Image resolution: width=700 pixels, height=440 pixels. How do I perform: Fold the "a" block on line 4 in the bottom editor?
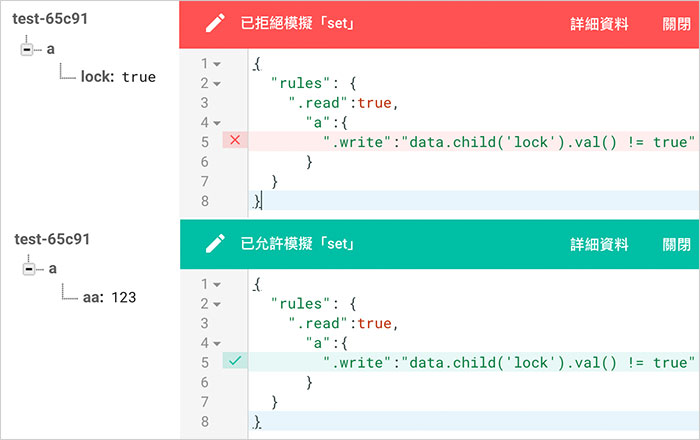[x=217, y=342]
